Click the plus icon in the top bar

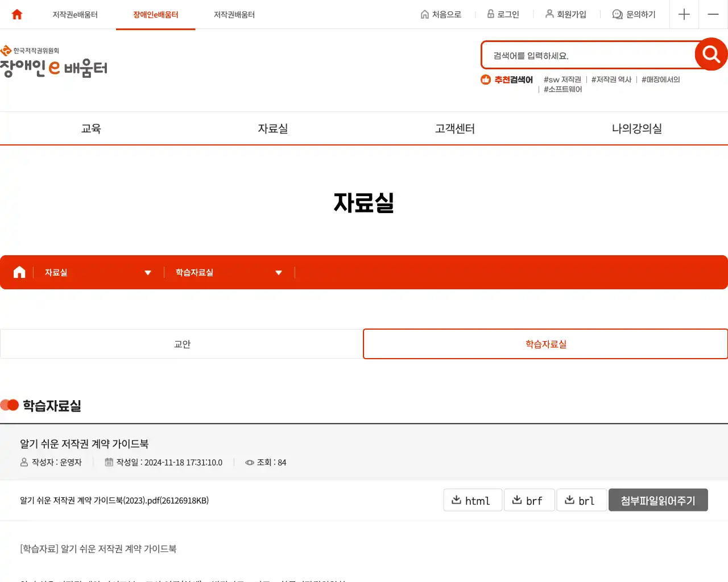684,14
